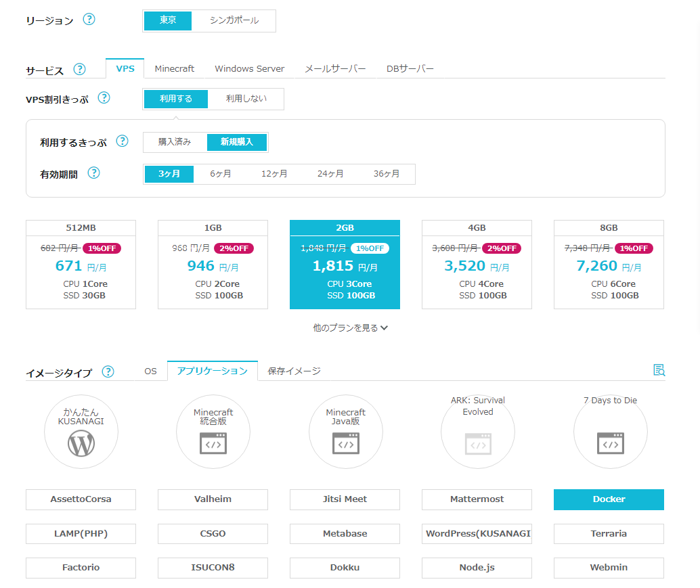Open the help icon next to リージョン
The height and width of the screenshot is (588, 700).
[89, 20]
